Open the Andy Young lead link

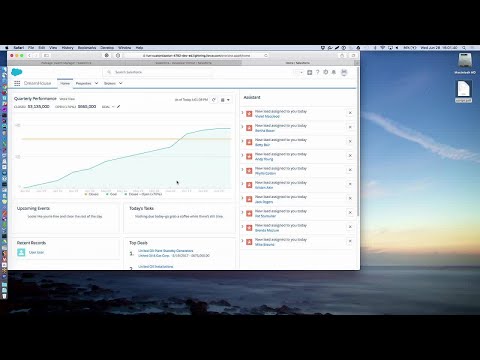(264, 159)
